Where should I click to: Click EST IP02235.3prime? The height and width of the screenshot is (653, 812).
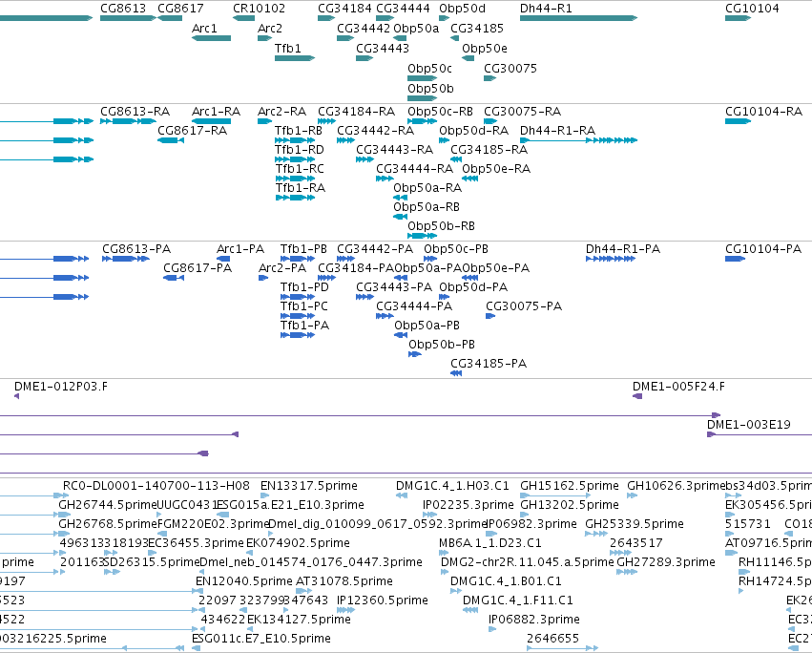coord(429,516)
